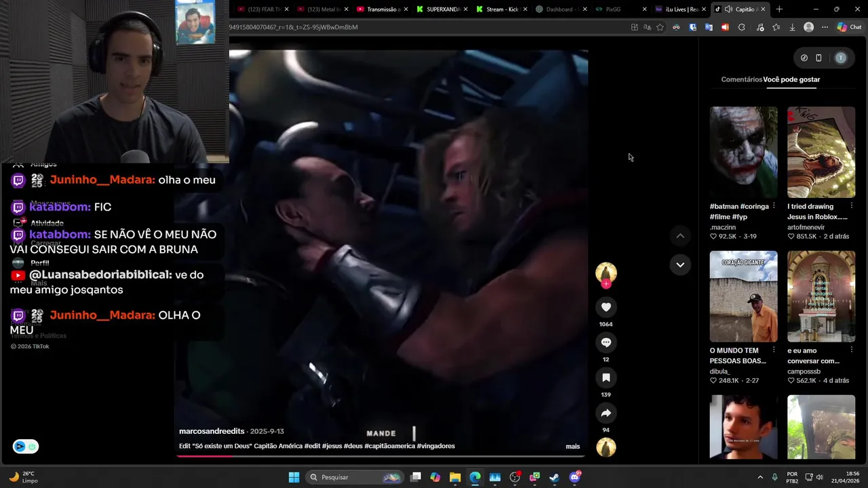868x488 pixels.
Task: Like the TikTok video with heart icon
Action: pos(606,307)
